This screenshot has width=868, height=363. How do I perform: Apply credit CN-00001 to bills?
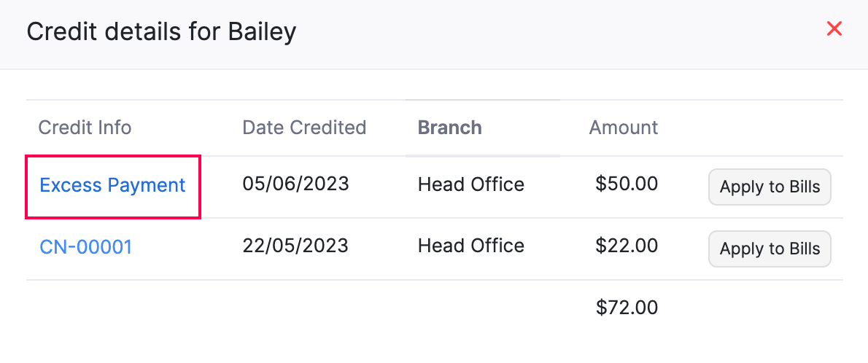coord(770,249)
